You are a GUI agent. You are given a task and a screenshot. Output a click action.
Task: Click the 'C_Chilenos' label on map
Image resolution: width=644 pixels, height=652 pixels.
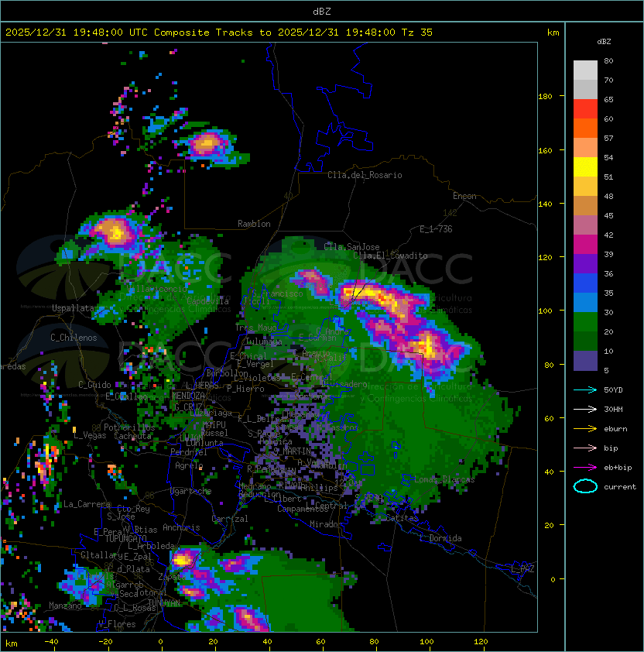tap(74, 338)
